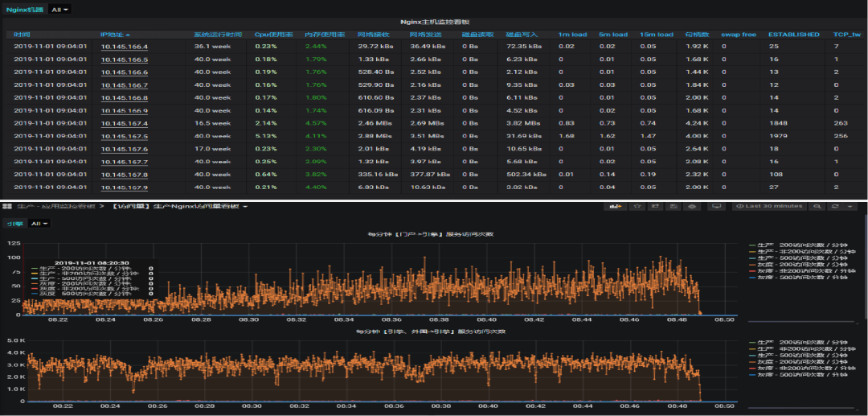Screen dimensions: 868x416
Task: Click the IP link 10.145.166.4
Action: 124,47
